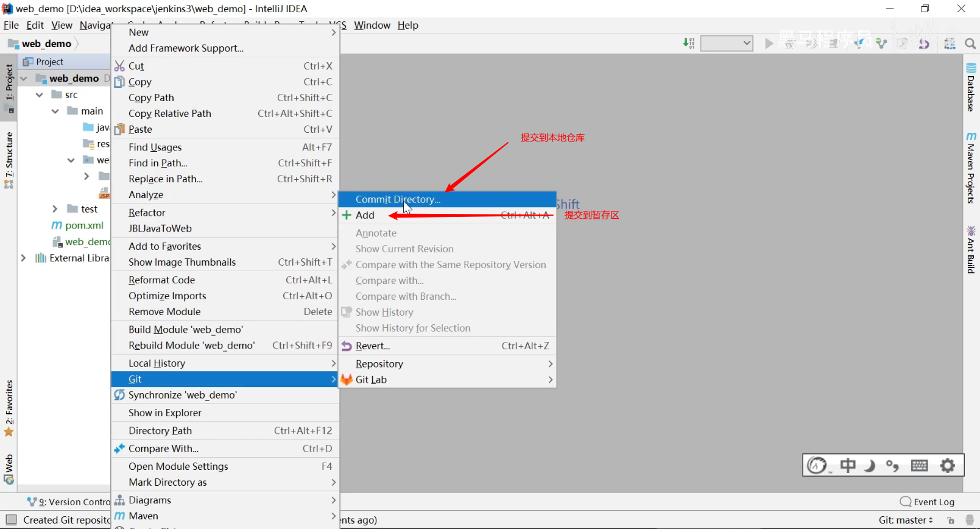Click the Cut scissors icon in context menu
980x529 pixels.
[119, 66]
